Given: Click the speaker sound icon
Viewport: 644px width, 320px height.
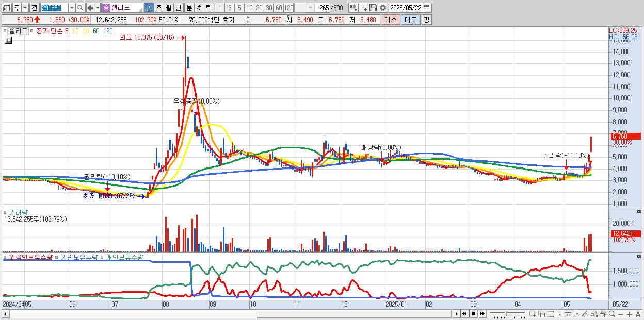Looking at the screenshot, I should coord(90,8).
